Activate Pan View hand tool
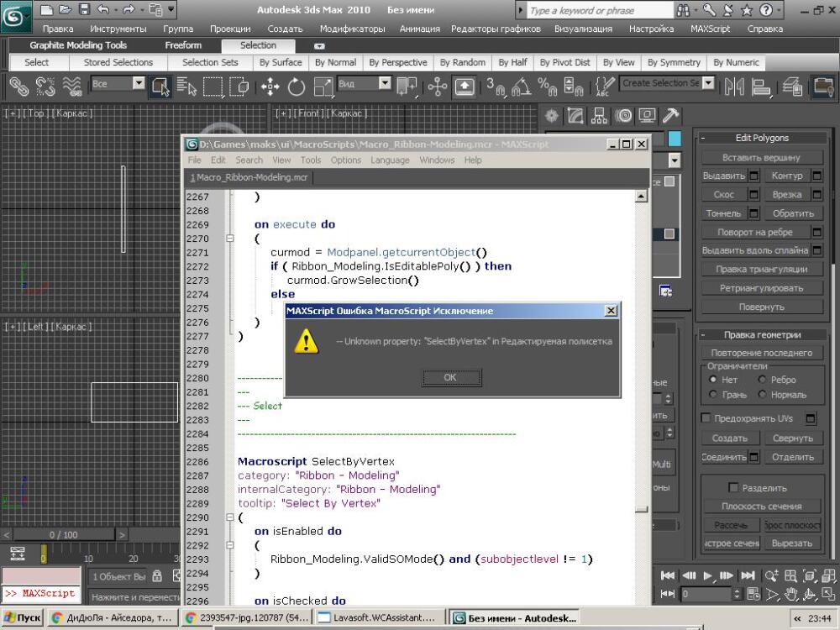 point(790,594)
